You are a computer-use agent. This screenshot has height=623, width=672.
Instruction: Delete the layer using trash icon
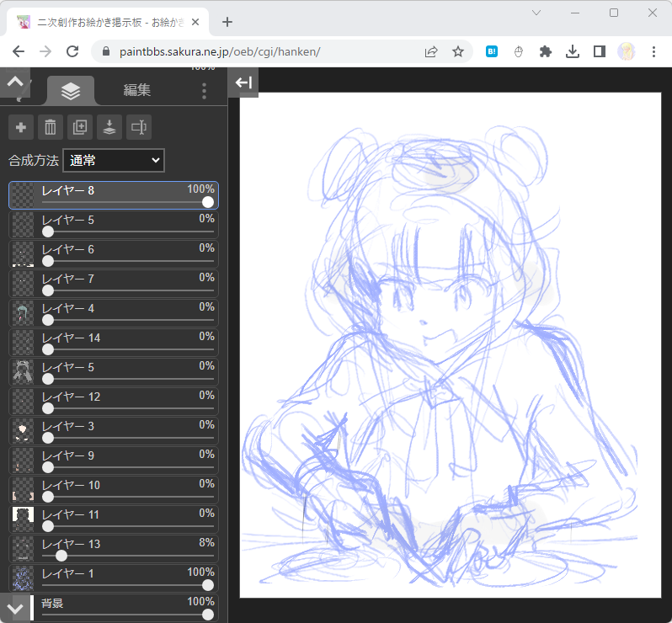pos(51,127)
